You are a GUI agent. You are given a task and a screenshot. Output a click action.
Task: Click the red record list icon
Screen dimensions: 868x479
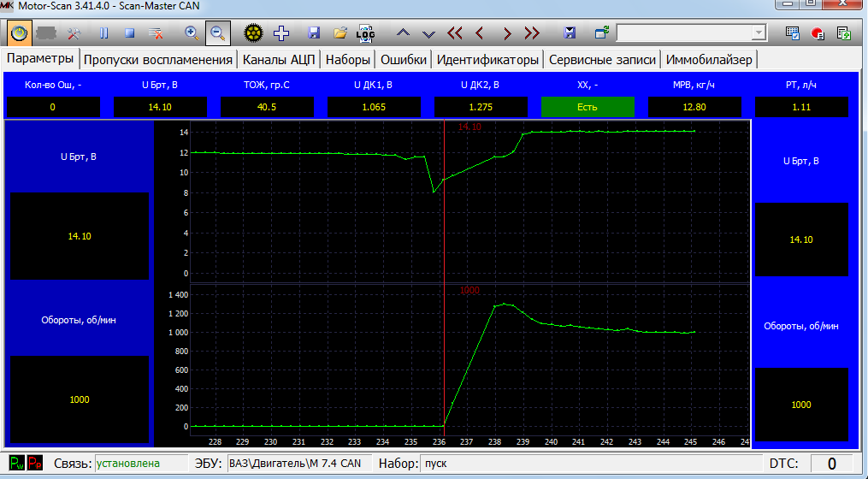pyautogui.click(x=817, y=33)
